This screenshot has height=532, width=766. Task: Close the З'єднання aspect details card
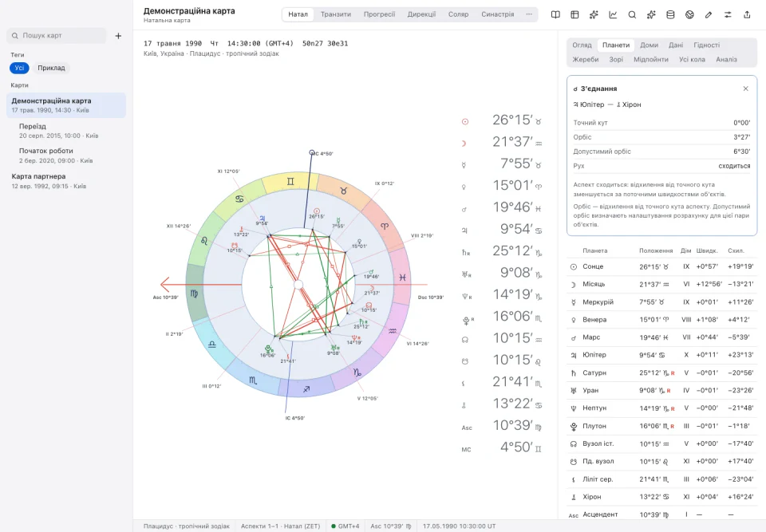745,89
